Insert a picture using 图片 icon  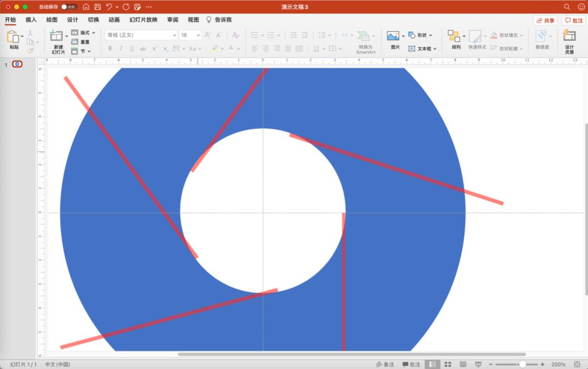point(393,36)
